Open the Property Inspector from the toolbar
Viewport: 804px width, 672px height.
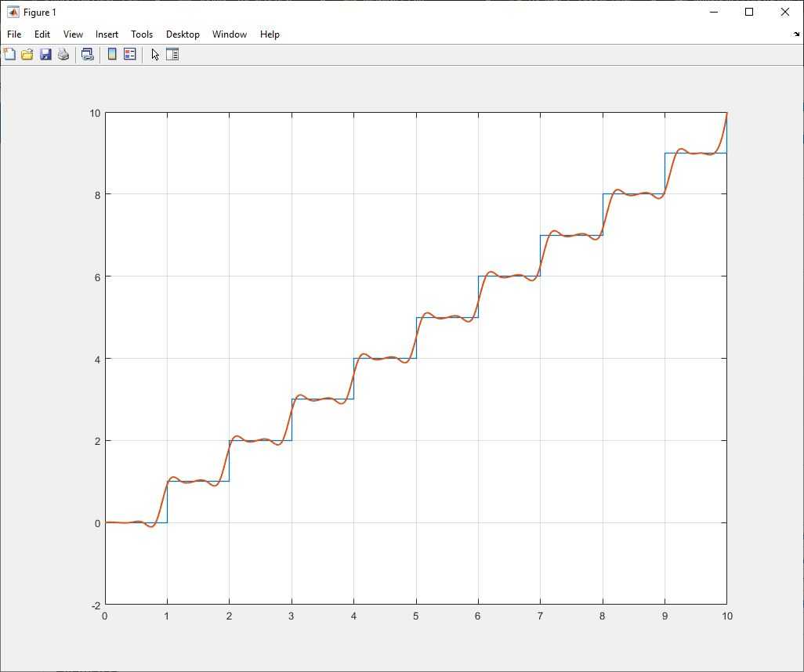click(172, 54)
